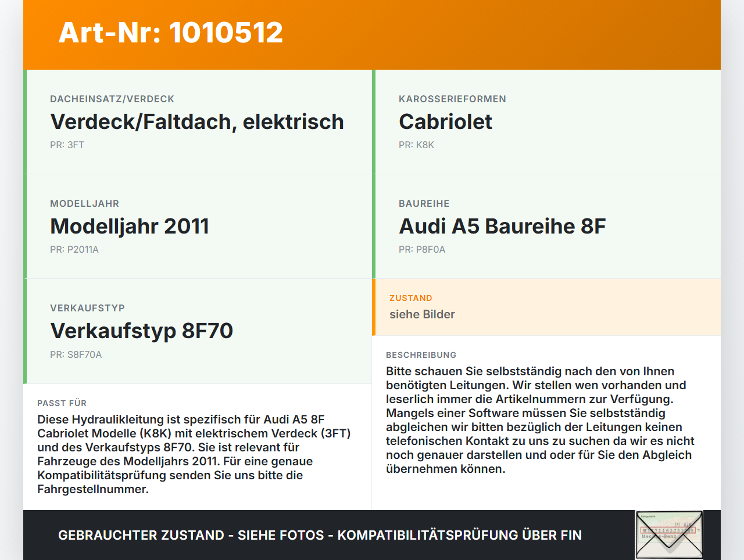This screenshot has height=560, width=744.
Task: Click the 'Art-Nr: 1010512' heading
Action: pyautogui.click(x=171, y=33)
